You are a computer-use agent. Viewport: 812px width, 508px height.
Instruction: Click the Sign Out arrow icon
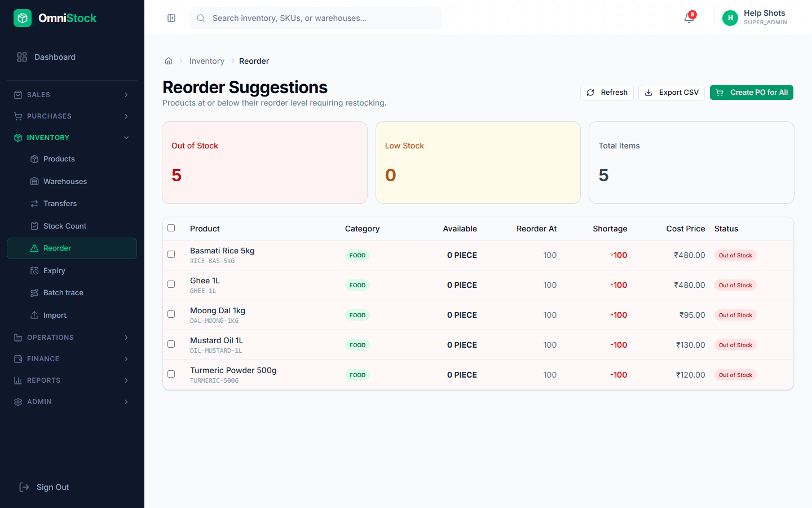tap(24, 487)
